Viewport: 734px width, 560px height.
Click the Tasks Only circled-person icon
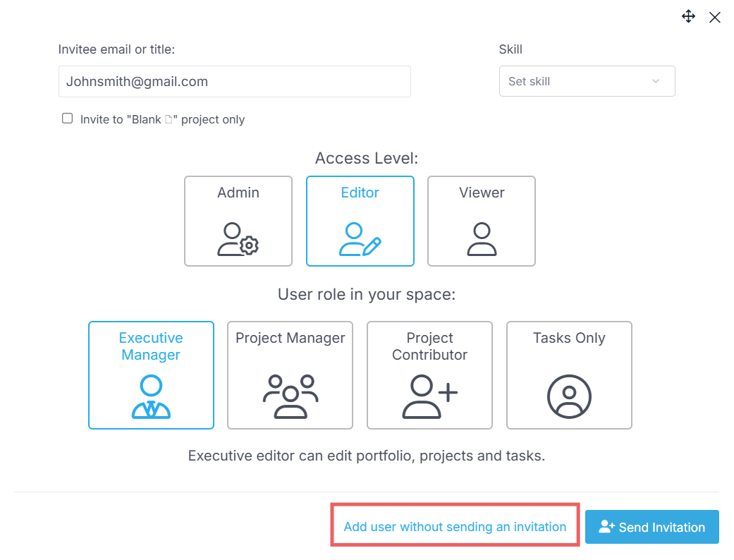(x=569, y=396)
